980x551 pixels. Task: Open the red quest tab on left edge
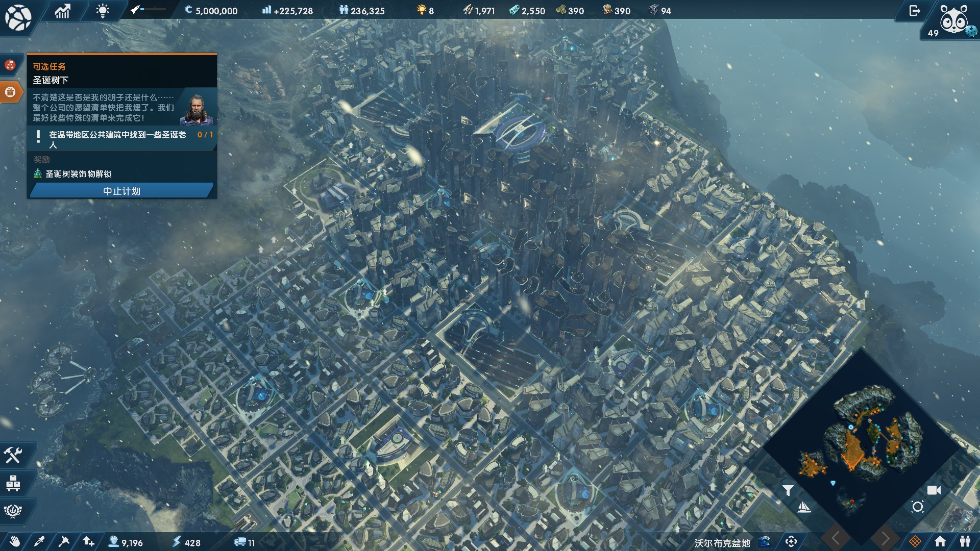coord(10,65)
